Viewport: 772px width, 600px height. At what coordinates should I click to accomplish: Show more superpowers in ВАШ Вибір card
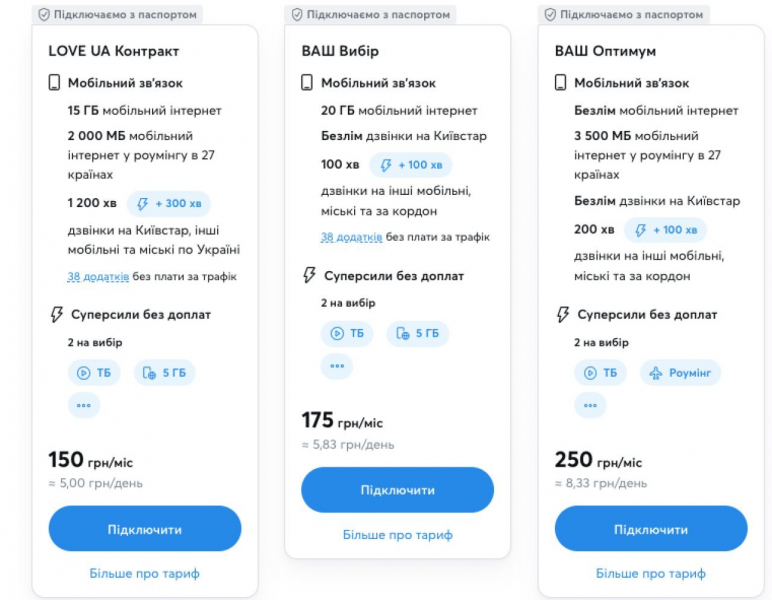pos(337,366)
